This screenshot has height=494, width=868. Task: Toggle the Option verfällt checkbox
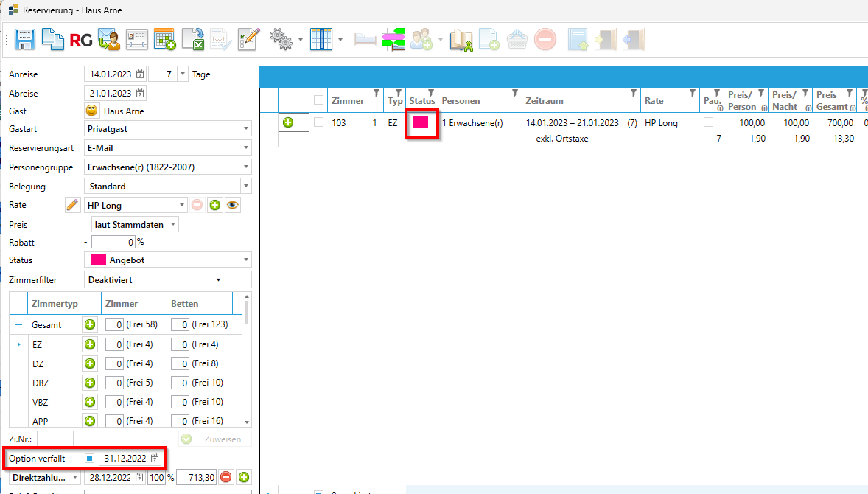89,459
